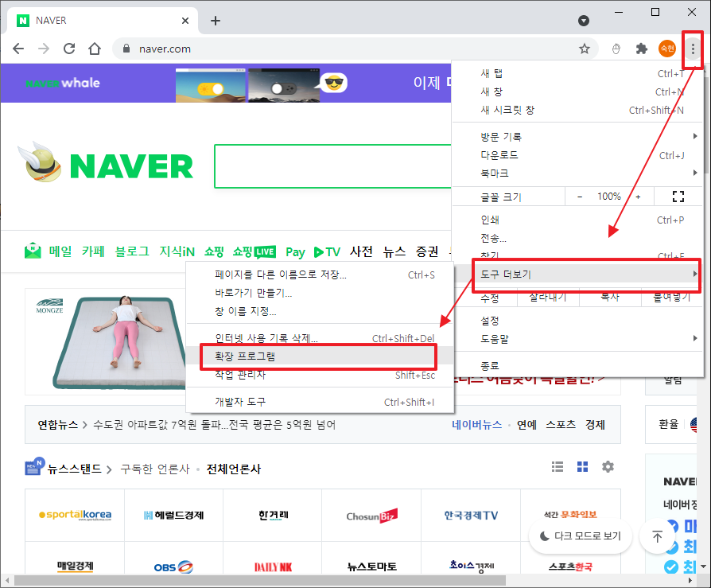Open newsstand settings gear

(608, 466)
